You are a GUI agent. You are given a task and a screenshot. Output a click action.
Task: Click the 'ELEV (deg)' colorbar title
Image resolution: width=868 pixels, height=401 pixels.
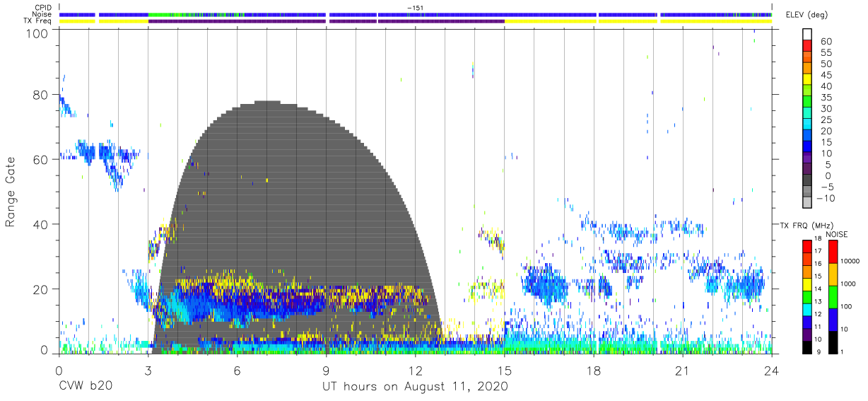coord(807,15)
